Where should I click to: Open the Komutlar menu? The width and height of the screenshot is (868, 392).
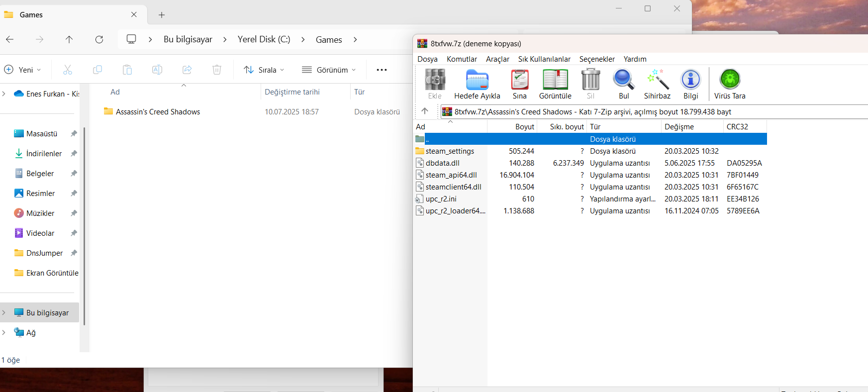click(x=462, y=59)
